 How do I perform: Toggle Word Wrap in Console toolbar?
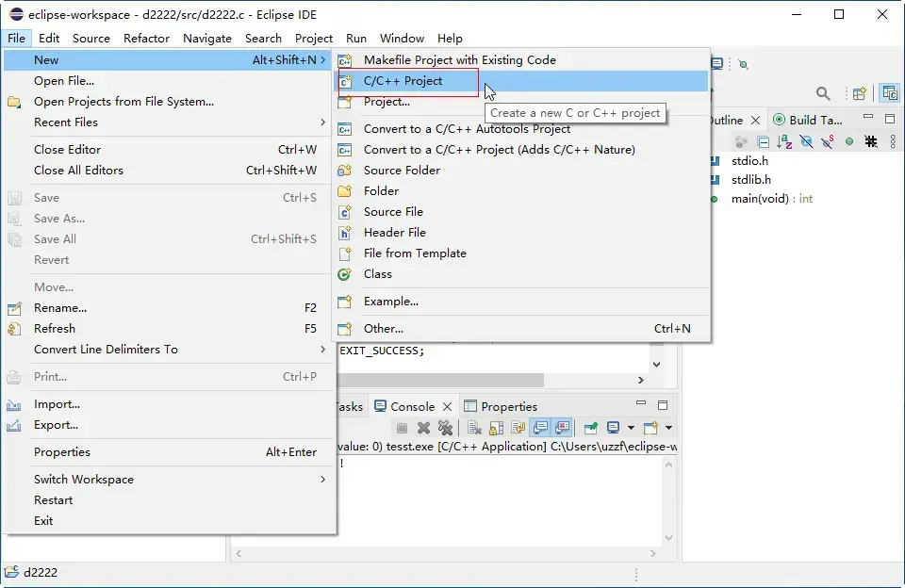click(x=518, y=428)
